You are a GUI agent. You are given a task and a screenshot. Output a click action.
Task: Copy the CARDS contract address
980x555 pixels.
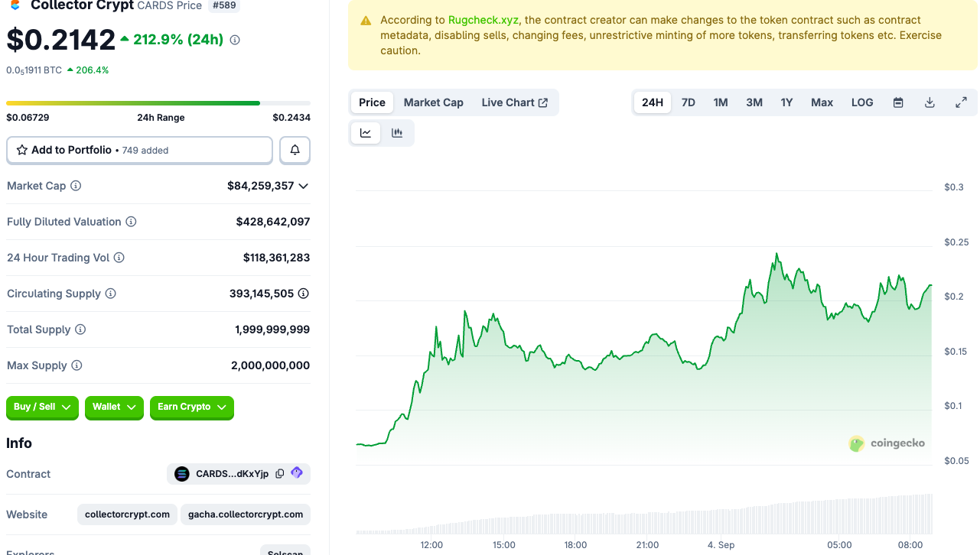point(280,474)
